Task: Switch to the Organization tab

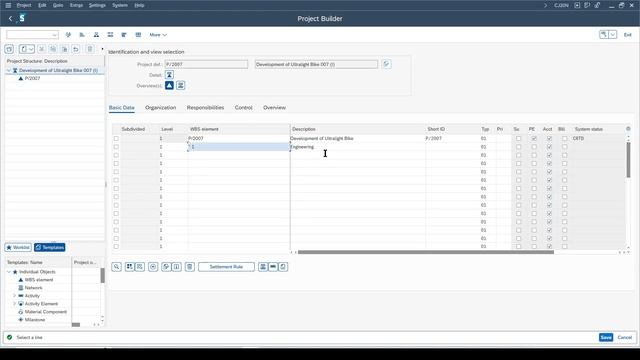Action: click(160, 107)
